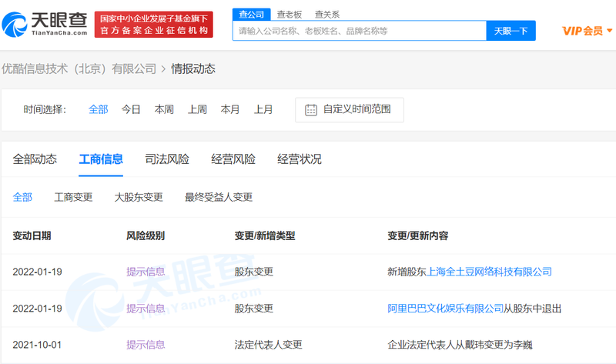Image resolution: width=616 pixels, height=364 pixels.
Task: Select 最终受益人变更 sub-filter
Action: click(x=219, y=197)
